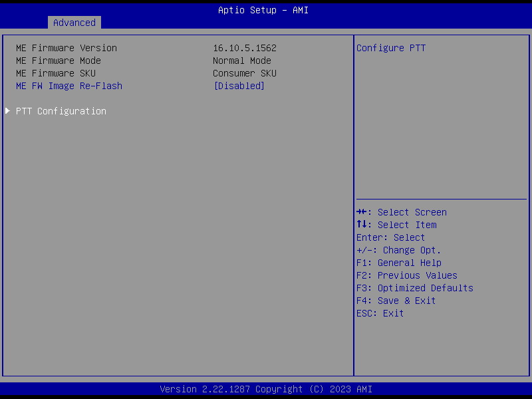
Task: Change the [Disabled] Re-Flash value
Action: pyautogui.click(x=239, y=86)
